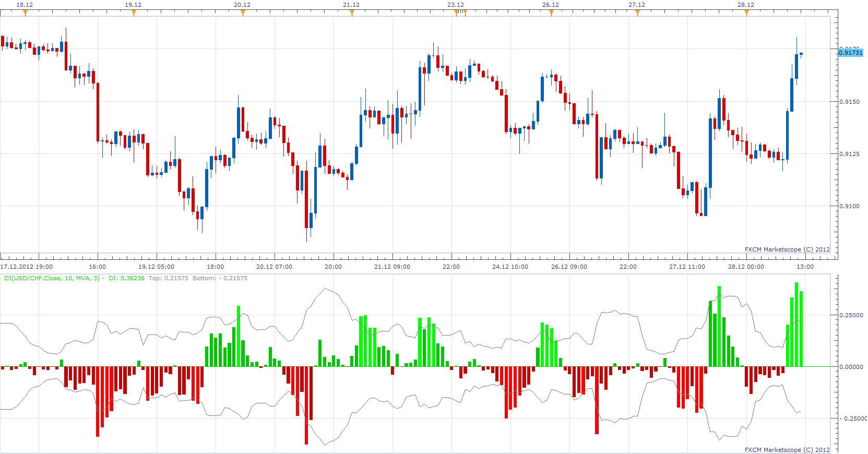868x454 pixels.
Task: Click the 18:00 time axis label
Action: (x=215, y=267)
